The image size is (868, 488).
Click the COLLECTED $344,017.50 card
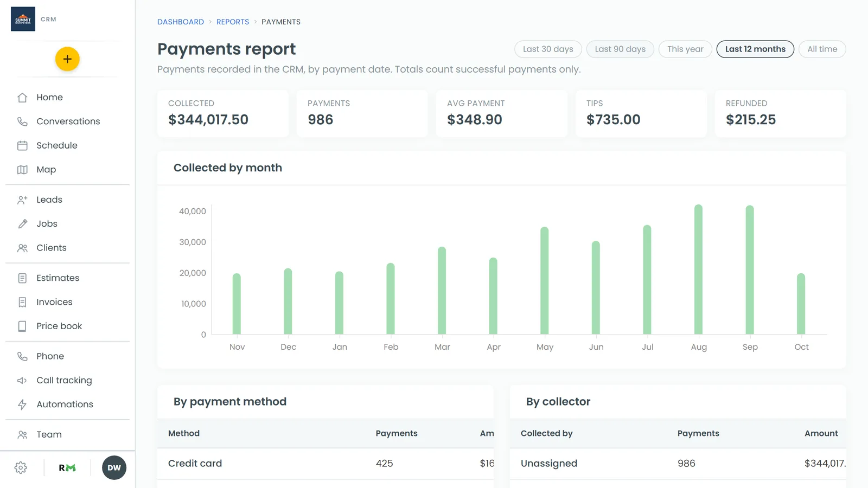point(223,113)
